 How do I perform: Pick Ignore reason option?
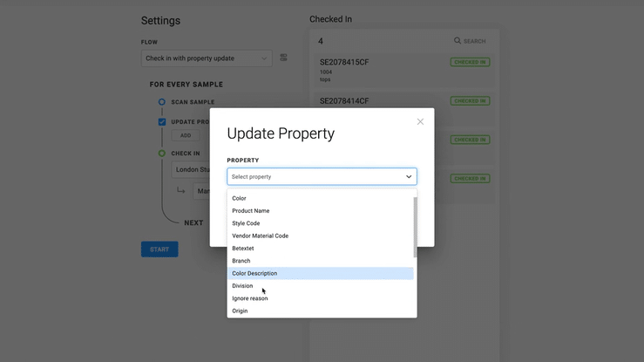point(321,298)
